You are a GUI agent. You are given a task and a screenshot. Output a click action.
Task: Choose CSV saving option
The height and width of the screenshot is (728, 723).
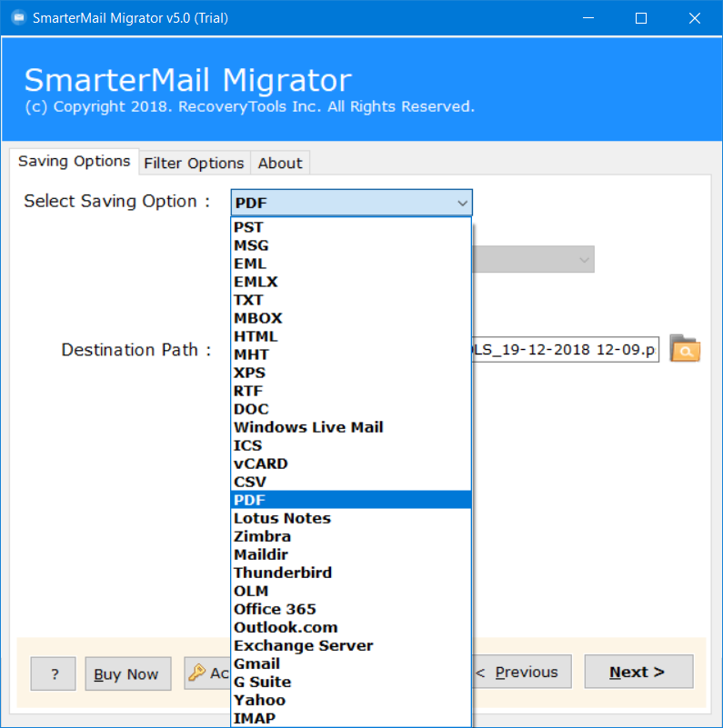coord(351,482)
